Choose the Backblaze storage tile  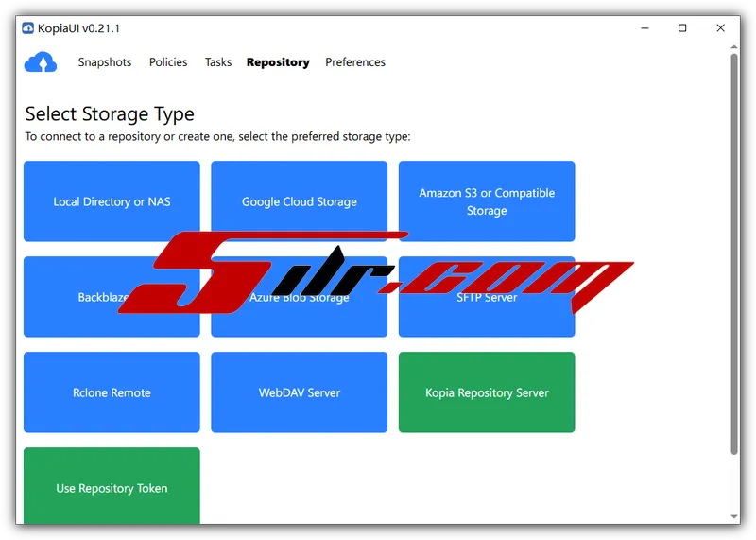click(x=112, y=297)
